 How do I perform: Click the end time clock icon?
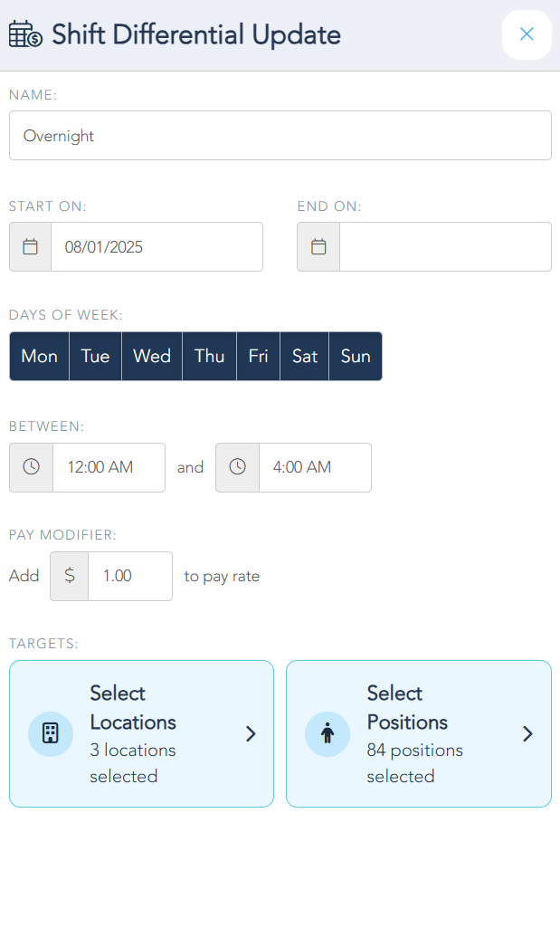(237, 467)
